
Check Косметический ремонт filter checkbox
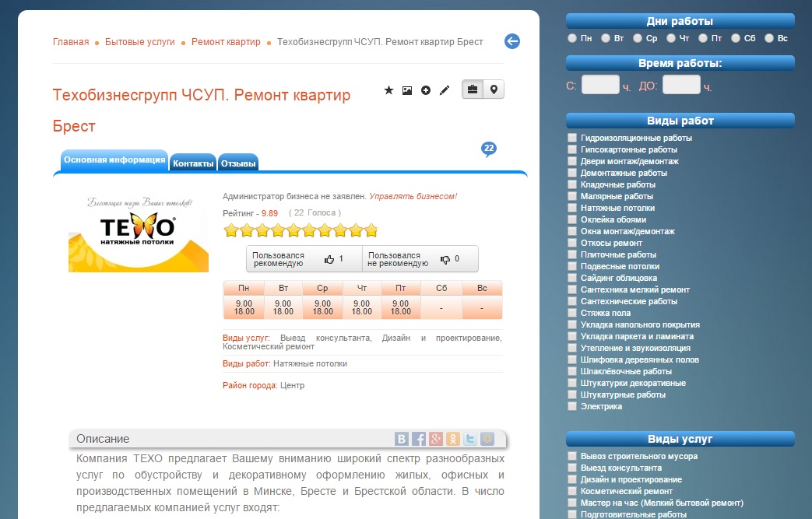(571, 491)
